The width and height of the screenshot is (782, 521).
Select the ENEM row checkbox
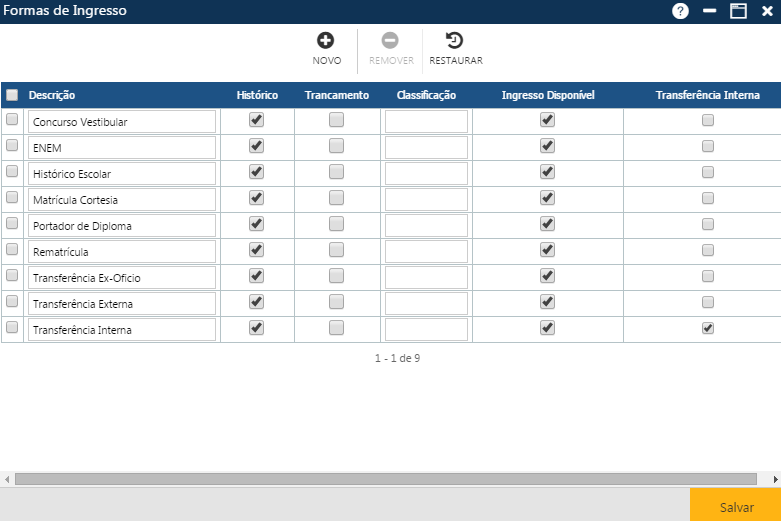(x=12, y=146)
